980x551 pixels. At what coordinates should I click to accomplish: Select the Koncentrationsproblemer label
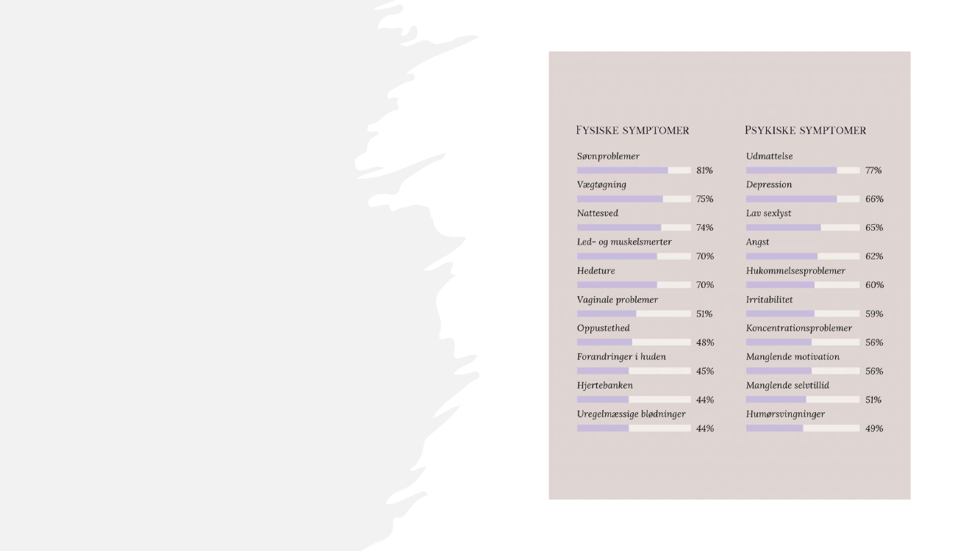pyautogui.click(x=799, y=328)
